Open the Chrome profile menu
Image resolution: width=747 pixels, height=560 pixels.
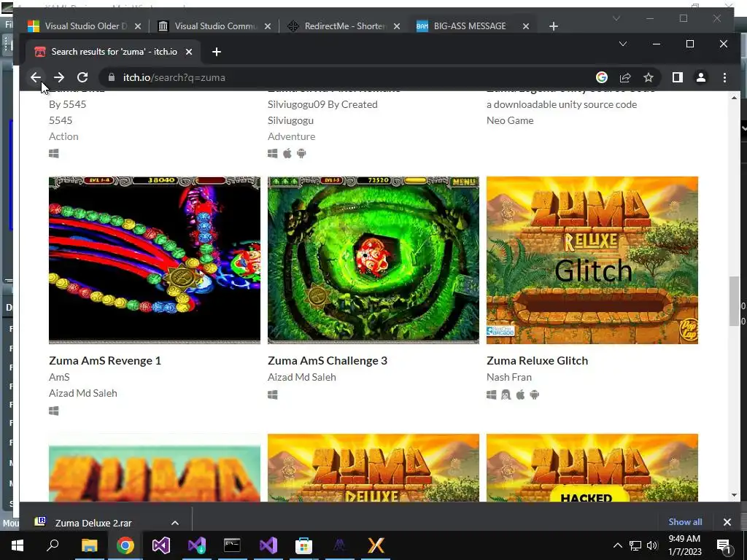701,77
